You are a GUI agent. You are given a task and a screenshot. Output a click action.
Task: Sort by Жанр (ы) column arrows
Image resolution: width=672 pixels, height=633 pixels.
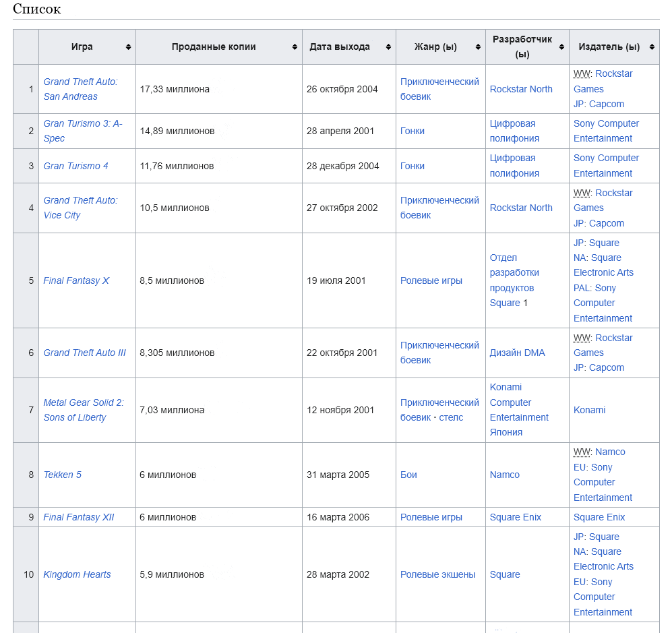[478, 47]
